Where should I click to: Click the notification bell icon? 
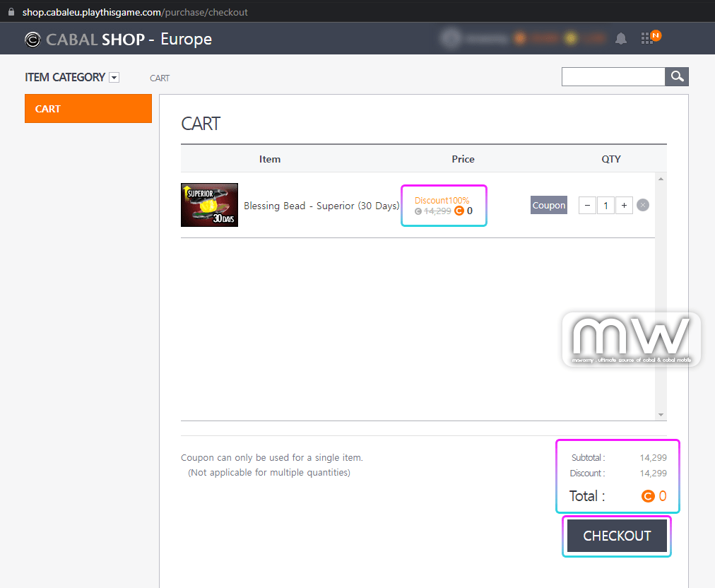621,39
